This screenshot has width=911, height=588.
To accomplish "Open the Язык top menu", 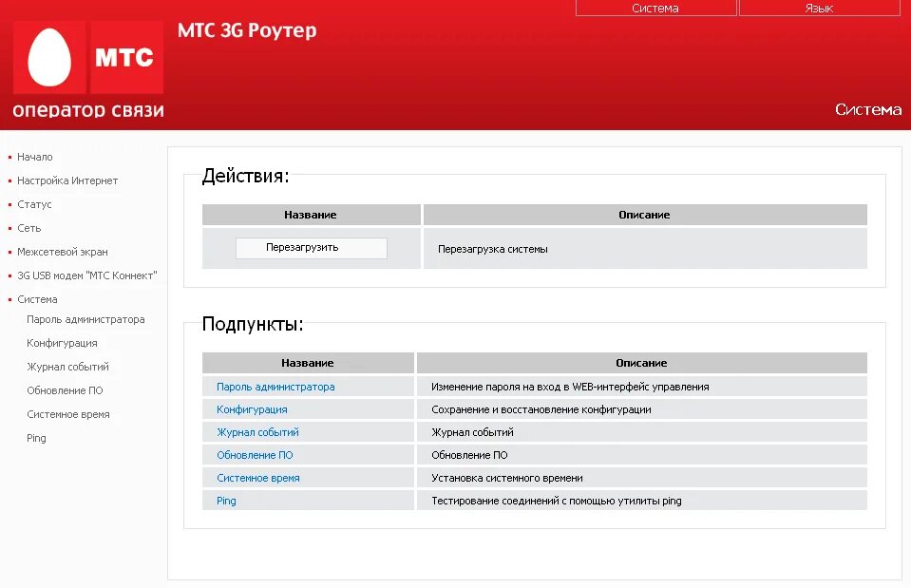I will pyautogui.click(x=819, y=9).
